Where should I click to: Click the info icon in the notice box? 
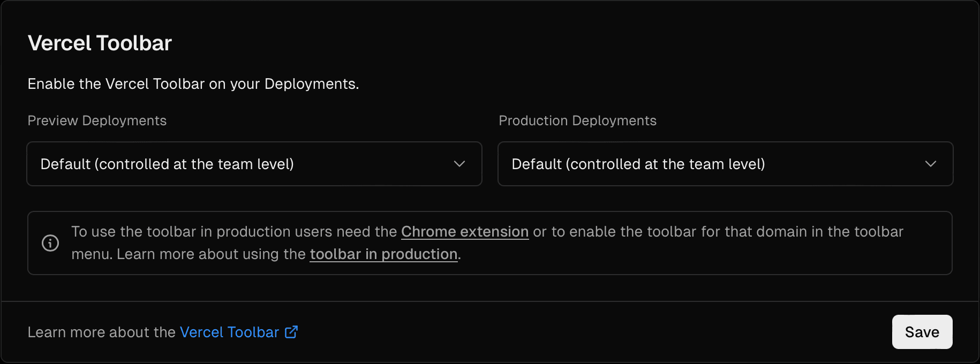coord(50,242)
